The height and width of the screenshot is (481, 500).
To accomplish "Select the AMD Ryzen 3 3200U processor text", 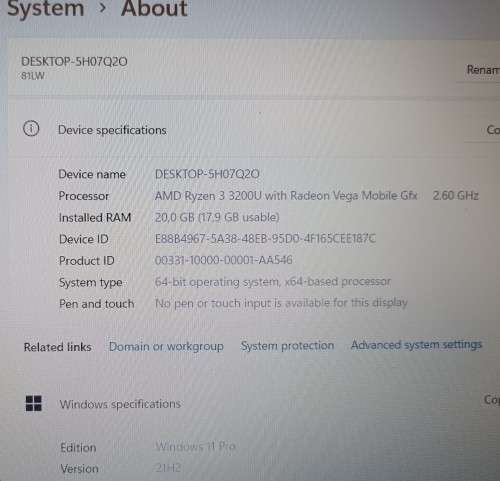I will click(286, 195).
